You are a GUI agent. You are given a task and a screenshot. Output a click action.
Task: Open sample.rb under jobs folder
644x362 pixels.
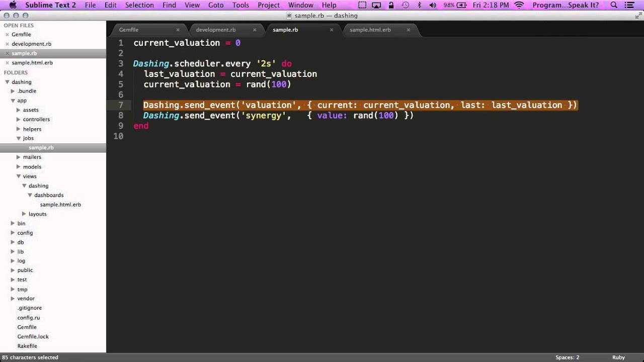coord(41,148)
